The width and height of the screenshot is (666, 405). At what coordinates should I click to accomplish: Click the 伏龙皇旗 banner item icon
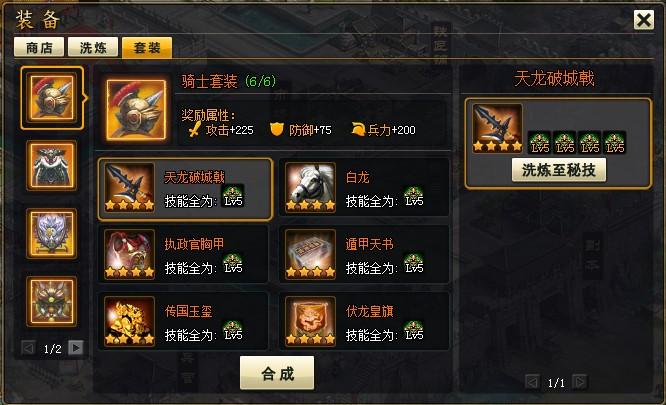(x=310, y=321)
